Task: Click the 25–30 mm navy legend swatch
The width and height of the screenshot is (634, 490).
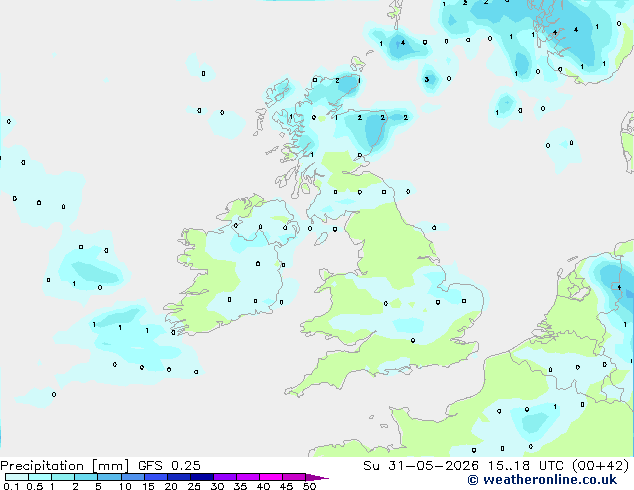Action: click(201, 477)
